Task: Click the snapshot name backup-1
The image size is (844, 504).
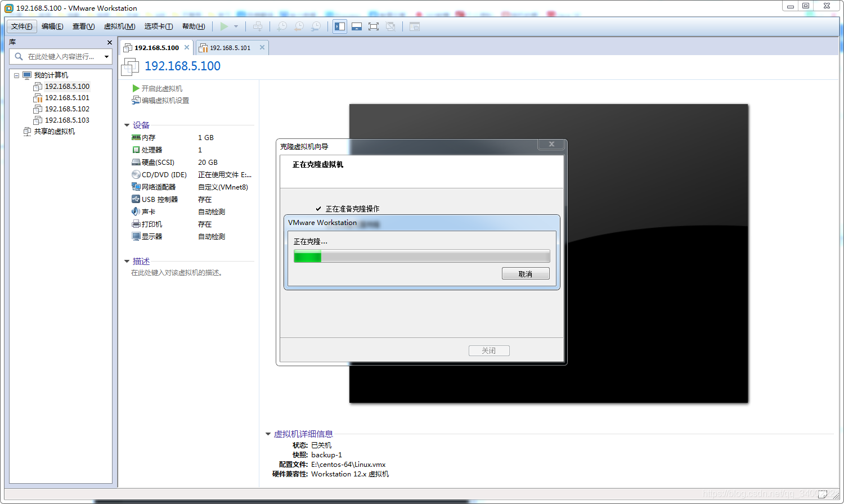Action: pos(326,455)
